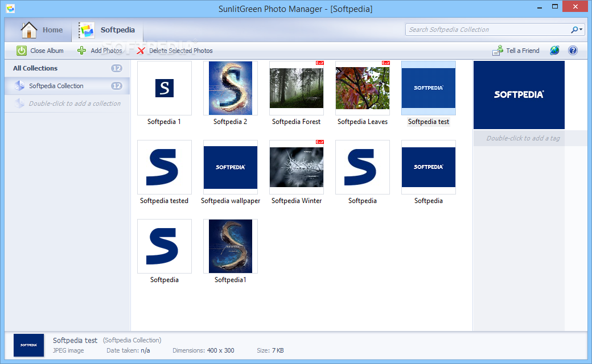Select the Softpedia Forest thumbnail

(297, 88)
